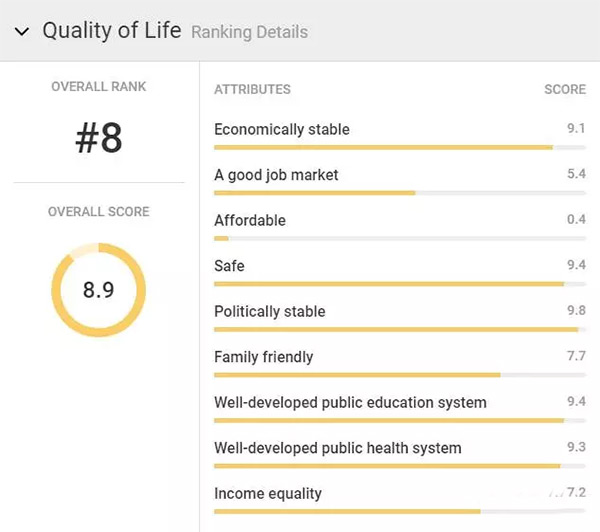This screenshot has width=600, height=532.
Task: Select the Safe attribute label
Action: [229, 266]
